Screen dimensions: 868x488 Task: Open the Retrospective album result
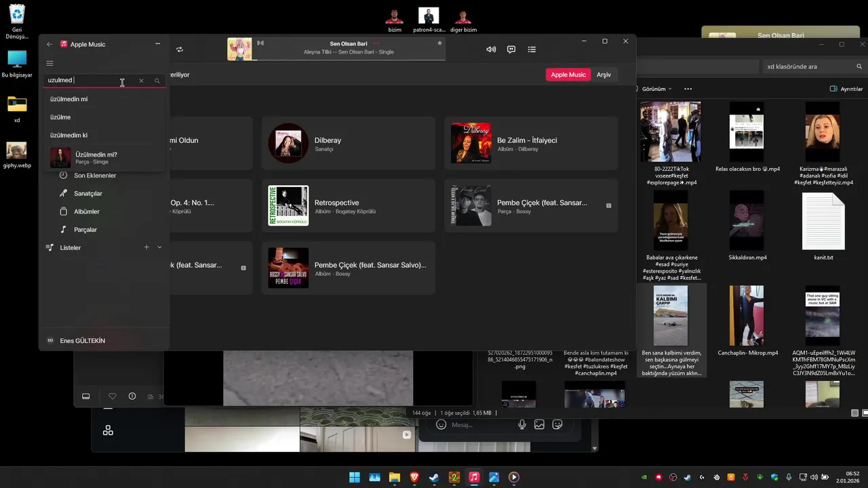[349, 205]
